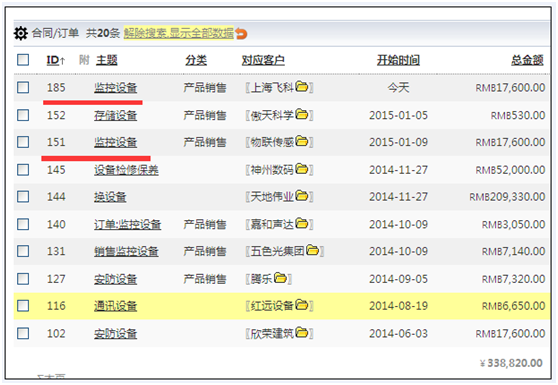Check the box for row ID 102
The width and height of the screenshot is (558, 385).
coord(23,333)
